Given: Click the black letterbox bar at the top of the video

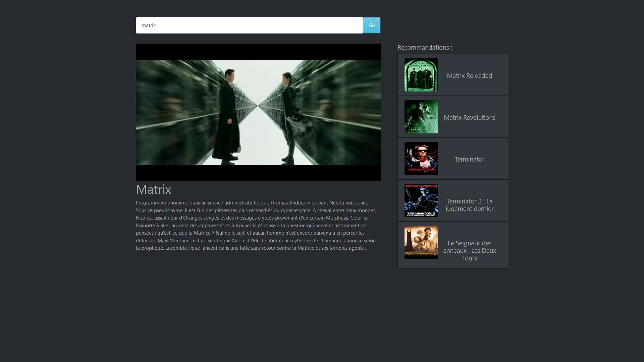Looking at the screenshot, I should (x=258, y=52).
